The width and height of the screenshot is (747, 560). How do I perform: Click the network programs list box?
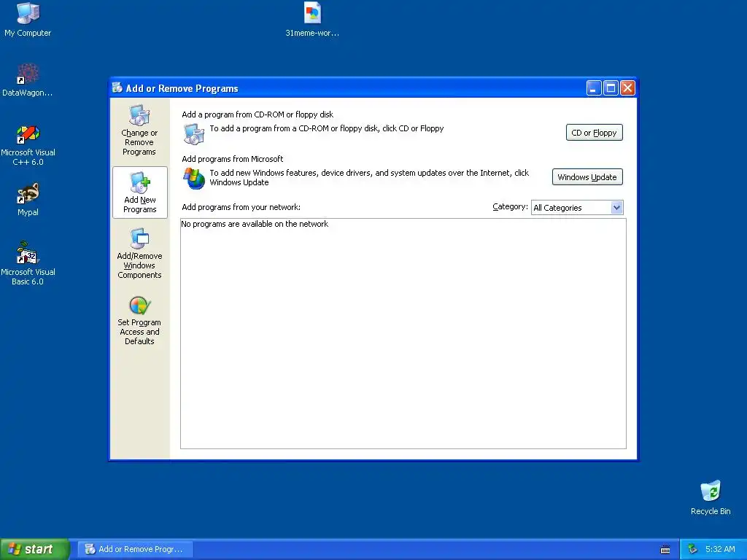403,333
